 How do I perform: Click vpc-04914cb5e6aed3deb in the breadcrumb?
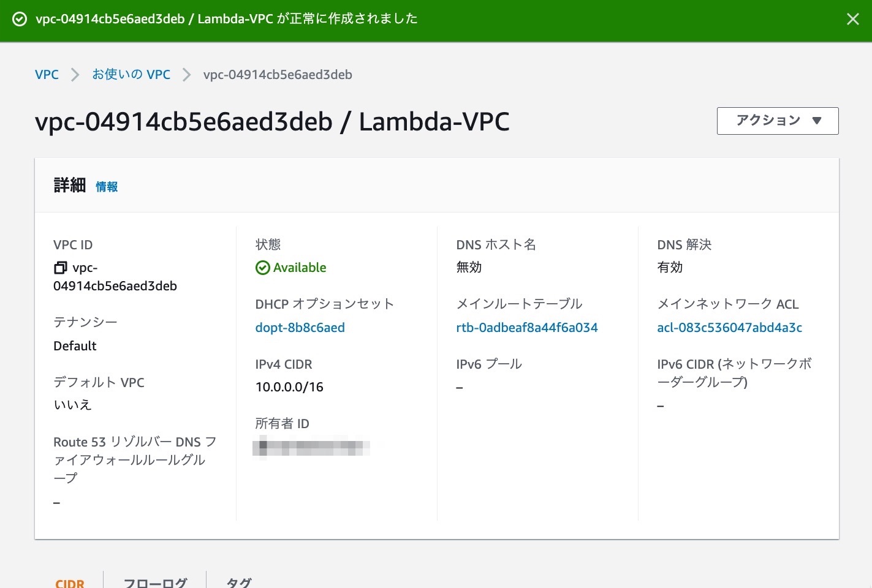[x=278, y=74]
